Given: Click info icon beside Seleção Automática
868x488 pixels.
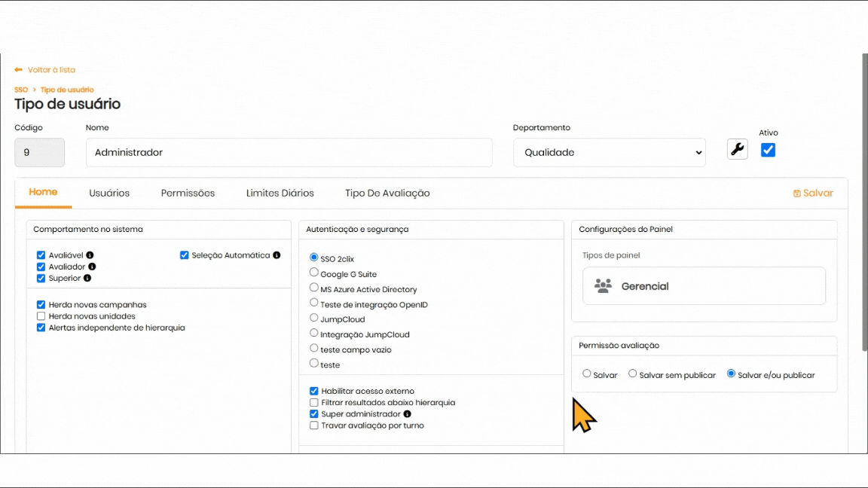Looking at the screenshot, I should [277, 255].
